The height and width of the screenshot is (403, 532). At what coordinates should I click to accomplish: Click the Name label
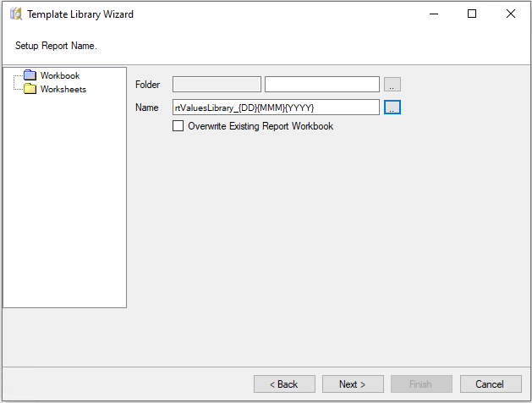pos(146,108)
